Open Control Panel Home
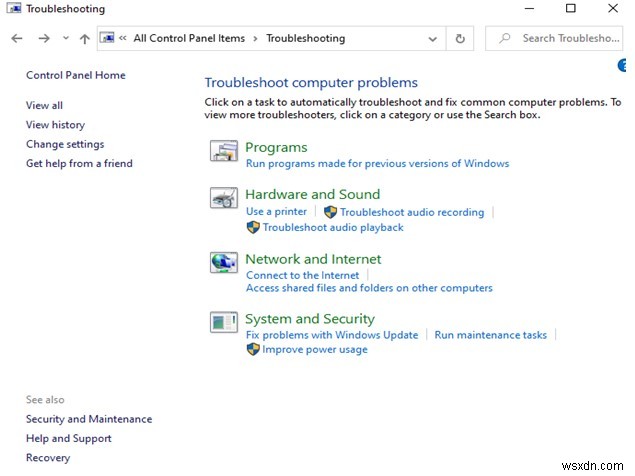 (x=76, y=75)
